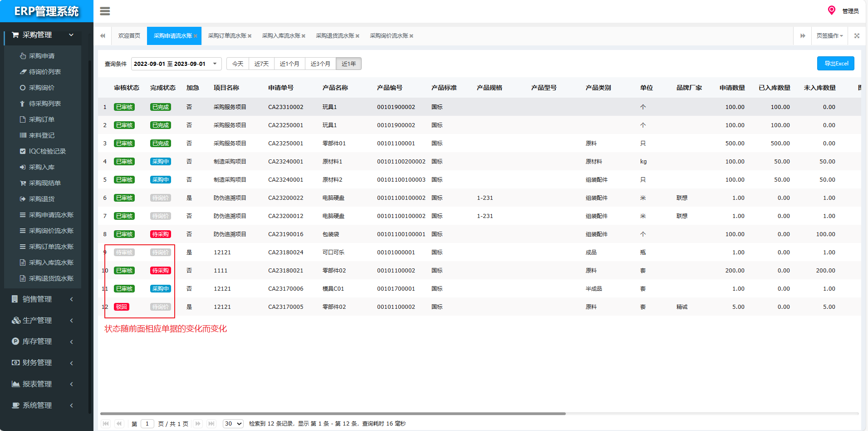
Task: Open the date range picker dropdown
Action: (176, 64)
